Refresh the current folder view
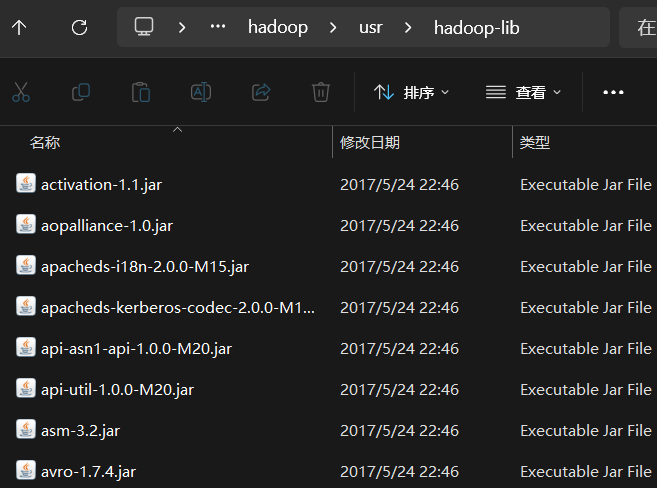The width and height of the screenshot is (657, 488). pyautogui.click(x=79, y=28)
